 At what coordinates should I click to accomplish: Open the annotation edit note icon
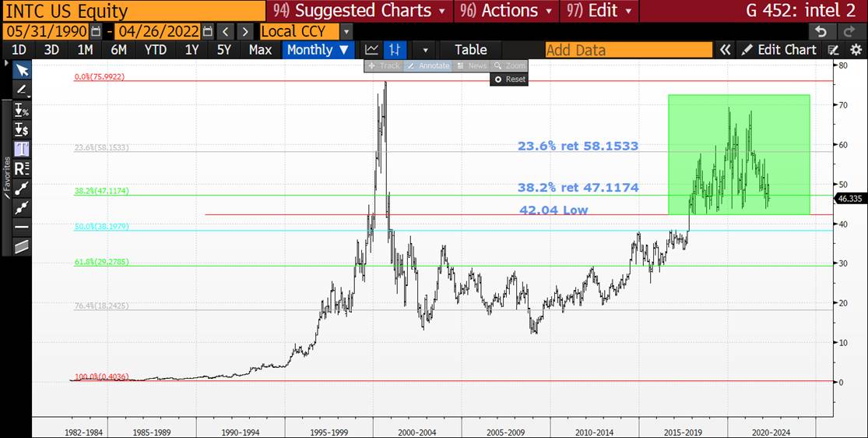pos(834,50)
